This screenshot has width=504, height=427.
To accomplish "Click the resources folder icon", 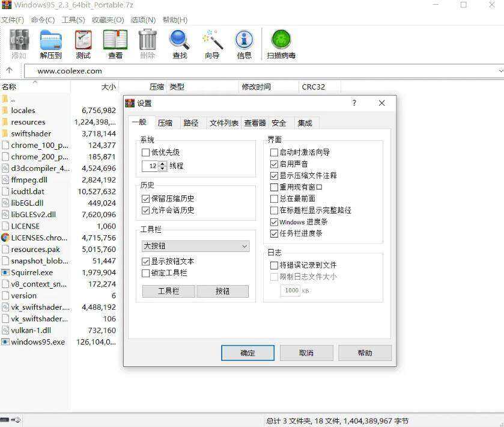I will pos(5,122).
